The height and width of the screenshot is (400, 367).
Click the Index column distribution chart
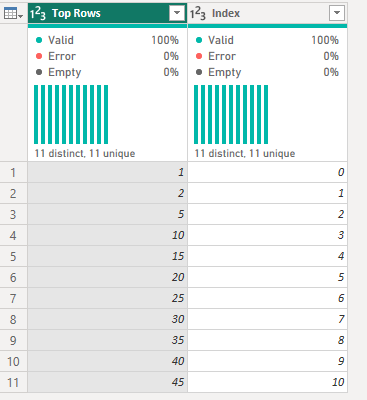231,114
